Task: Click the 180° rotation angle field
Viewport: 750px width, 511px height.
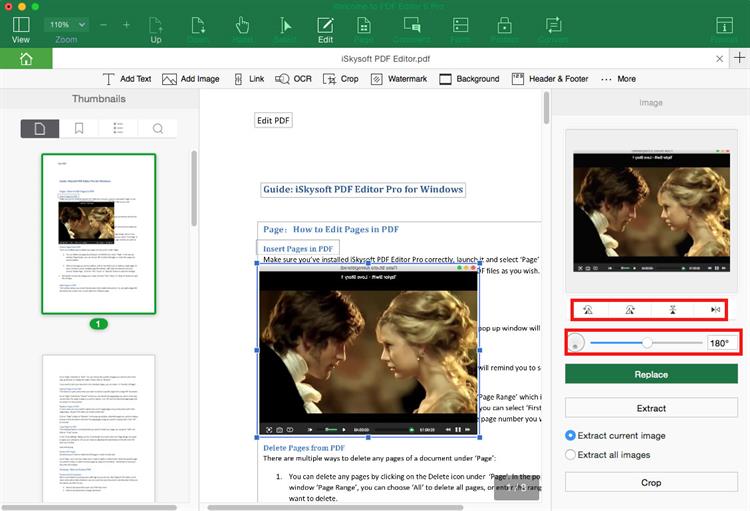Action: (x=722, y=343)
